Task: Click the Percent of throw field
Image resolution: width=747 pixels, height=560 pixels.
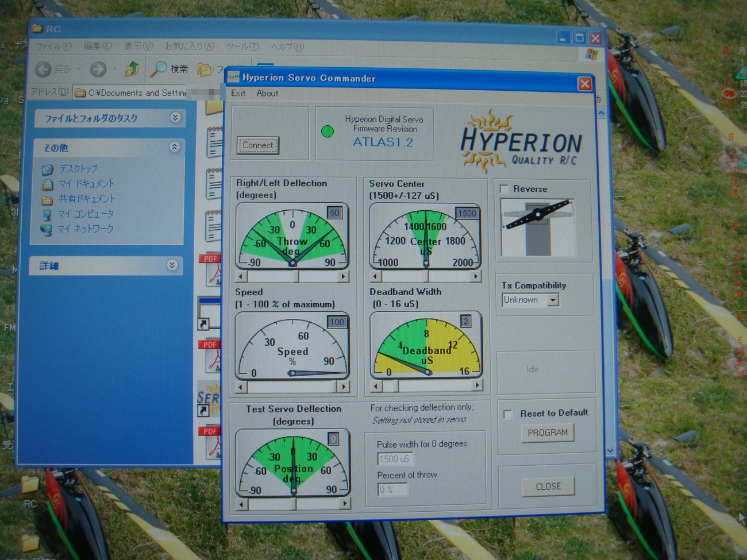Action: point(393,489)
